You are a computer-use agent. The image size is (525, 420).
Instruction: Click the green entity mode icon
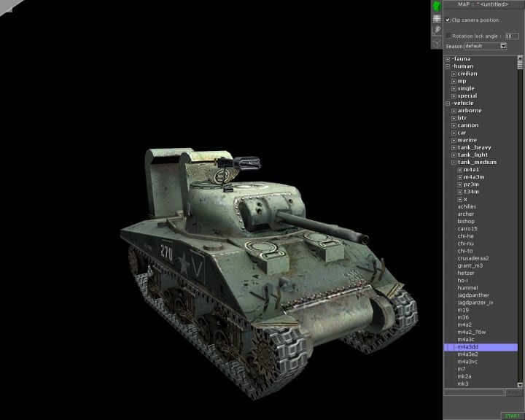coord(437,7)
